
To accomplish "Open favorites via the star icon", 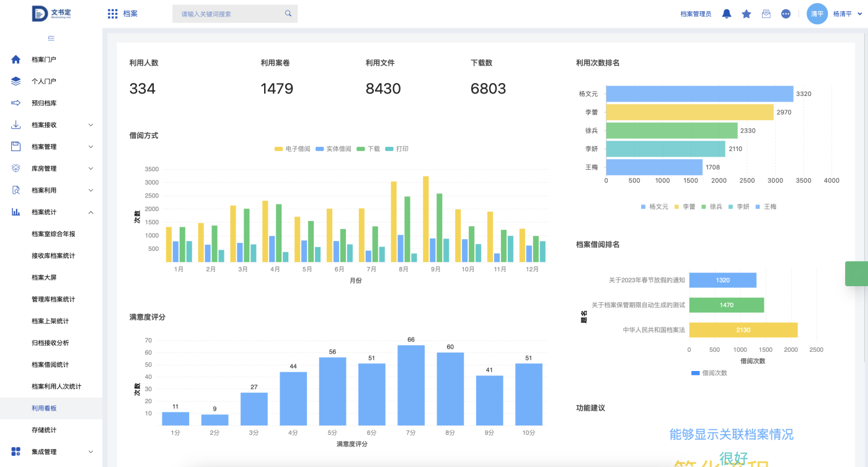I will point(746,14).
